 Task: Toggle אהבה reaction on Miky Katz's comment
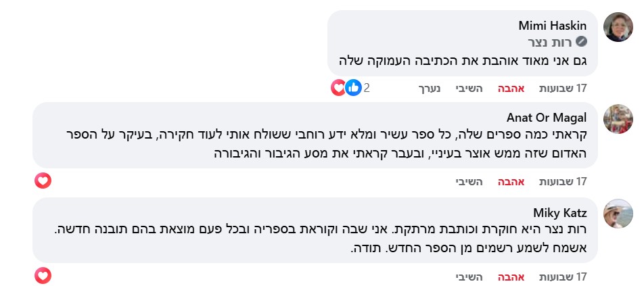coord(510,276)
